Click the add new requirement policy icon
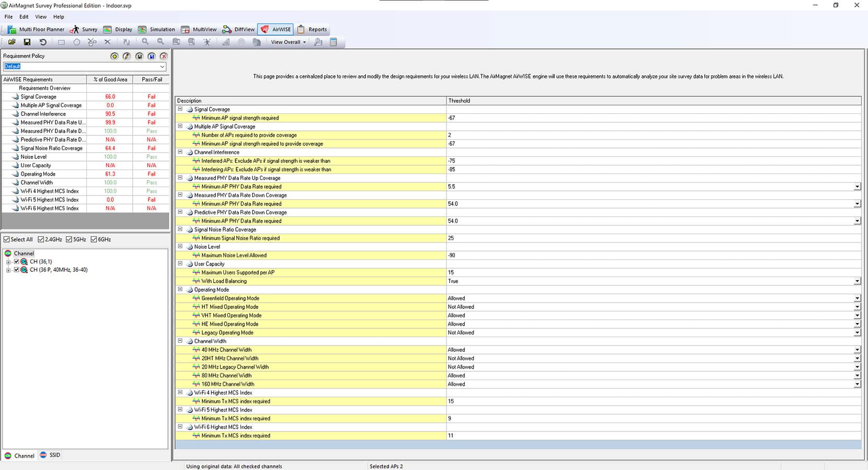The height and width of the screenshot is (470, 868). [x=115, y=56]
